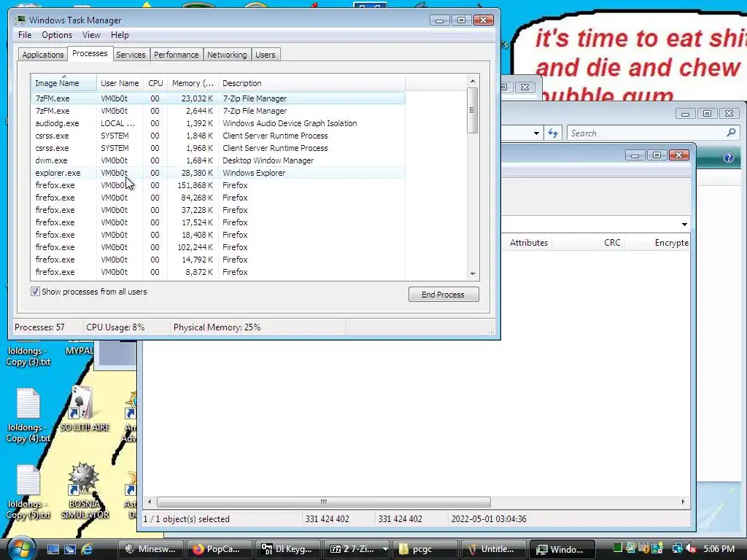Click the taskbar clock showing 5:06 PM

[x=719, y=549]
